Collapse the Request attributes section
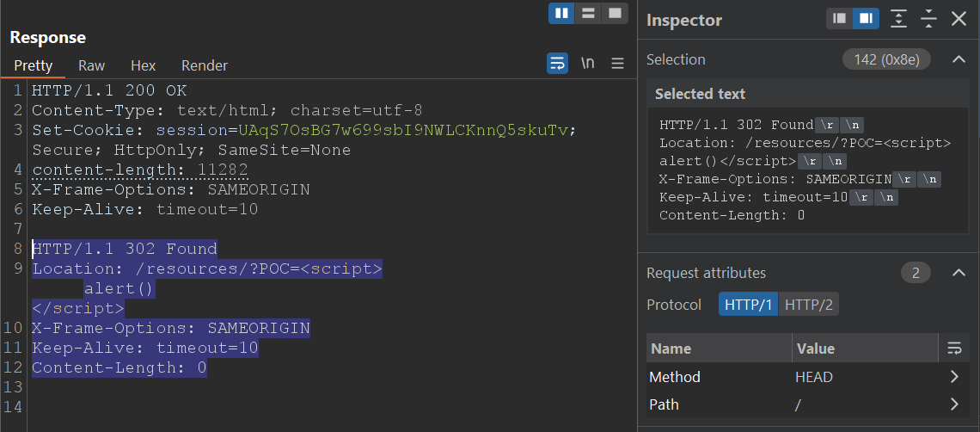 click(959, 273)
